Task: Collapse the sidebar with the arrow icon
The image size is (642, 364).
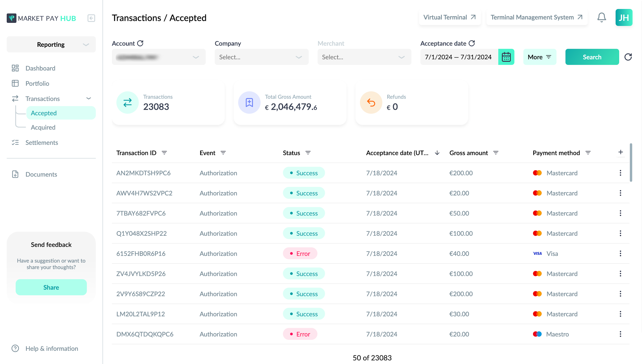Action: pos(91,18)
